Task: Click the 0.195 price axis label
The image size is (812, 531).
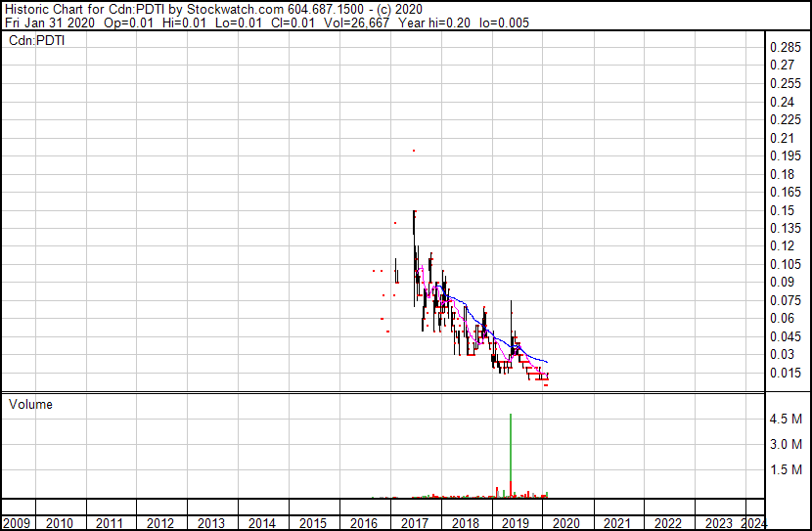Action: pos(786,155)
